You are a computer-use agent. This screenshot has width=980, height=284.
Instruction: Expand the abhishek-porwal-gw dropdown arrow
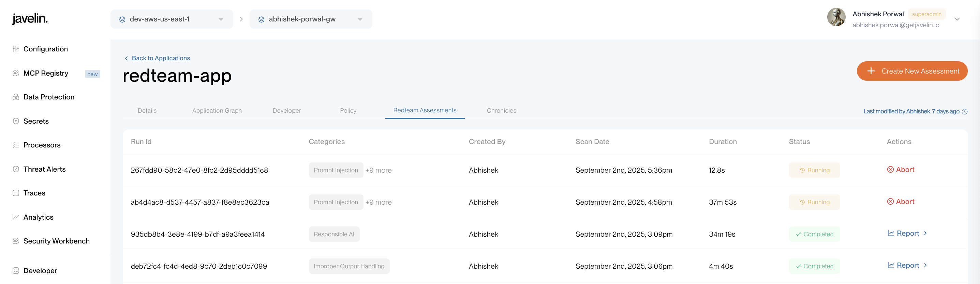360,19
